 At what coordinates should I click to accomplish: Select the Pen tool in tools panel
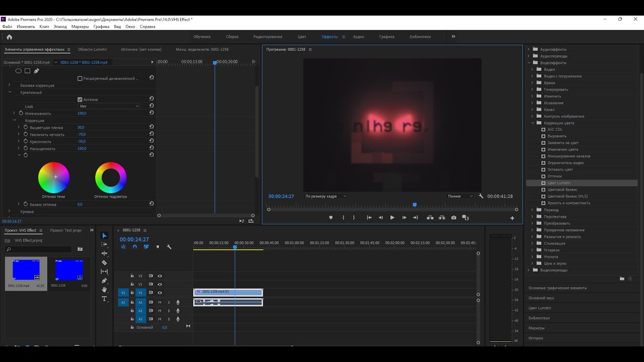[104, 281]
